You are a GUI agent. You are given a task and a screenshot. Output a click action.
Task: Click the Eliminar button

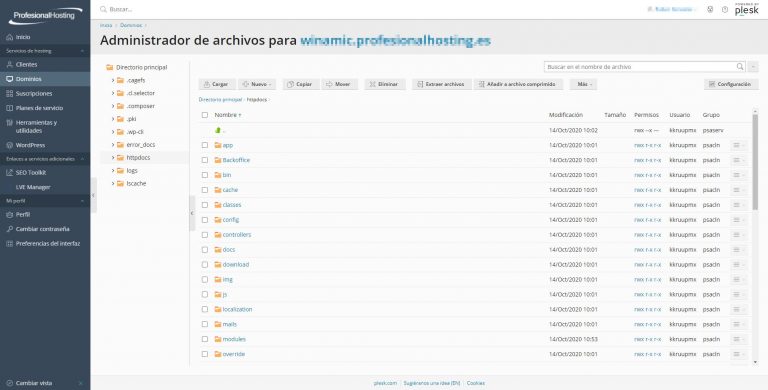tap(385, 84)
